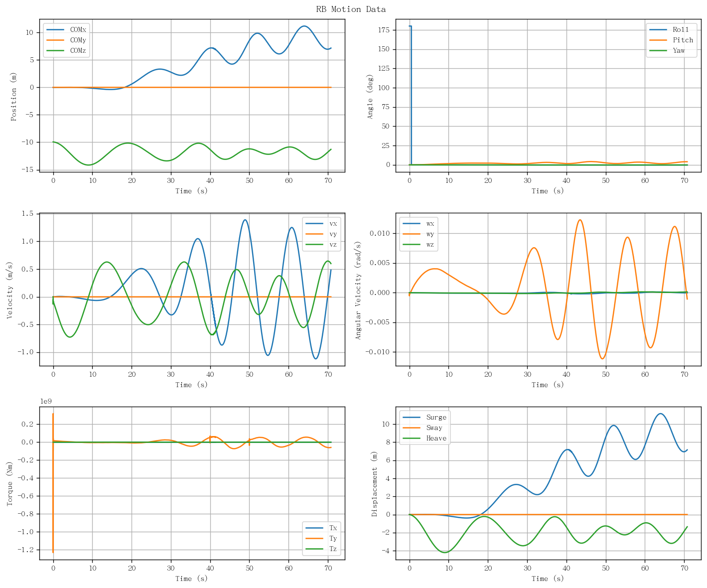Select the Sway legend label
Screen dimensions: 707x588
click(434, 428)
